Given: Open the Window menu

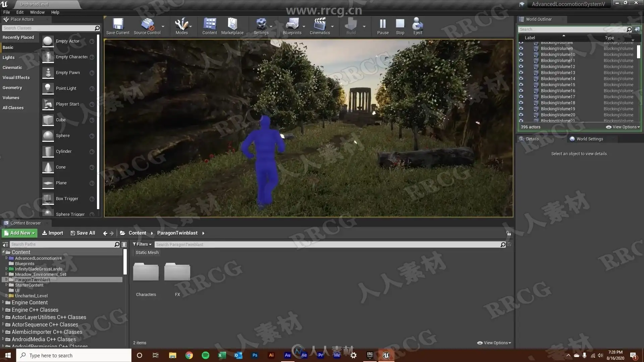Looking at the screenshot, I should pos(37,12).
